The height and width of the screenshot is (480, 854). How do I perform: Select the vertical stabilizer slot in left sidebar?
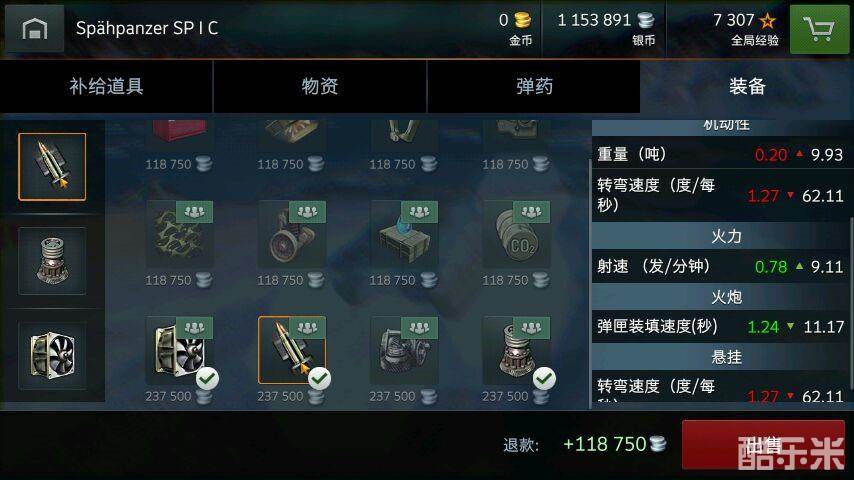click(52, 261)
